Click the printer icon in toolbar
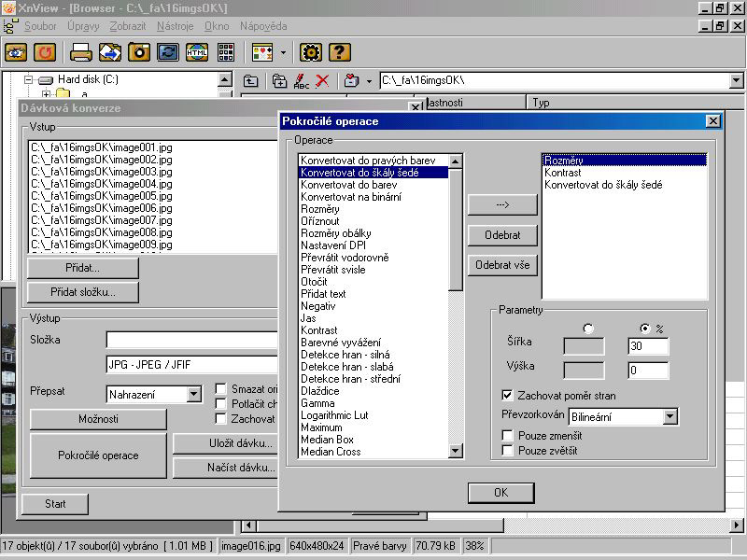The width and height of the screenshot is (747, 560). (x=81, y=52)
